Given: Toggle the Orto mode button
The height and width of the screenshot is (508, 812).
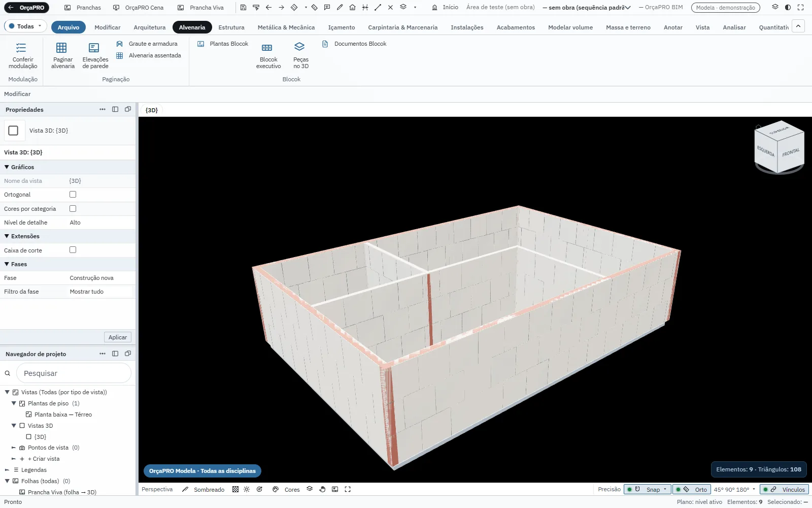Looking at the screenshot, I should 691,489.
